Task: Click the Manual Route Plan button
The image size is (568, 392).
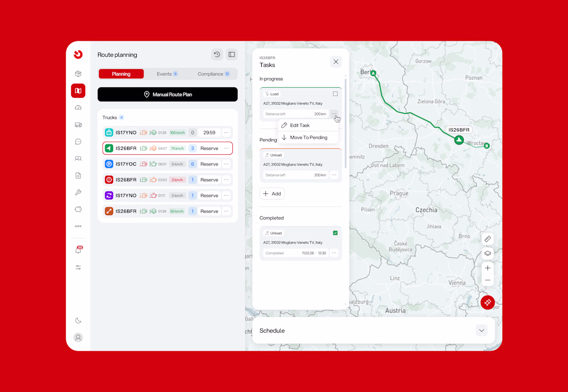Action: (167, 94)
